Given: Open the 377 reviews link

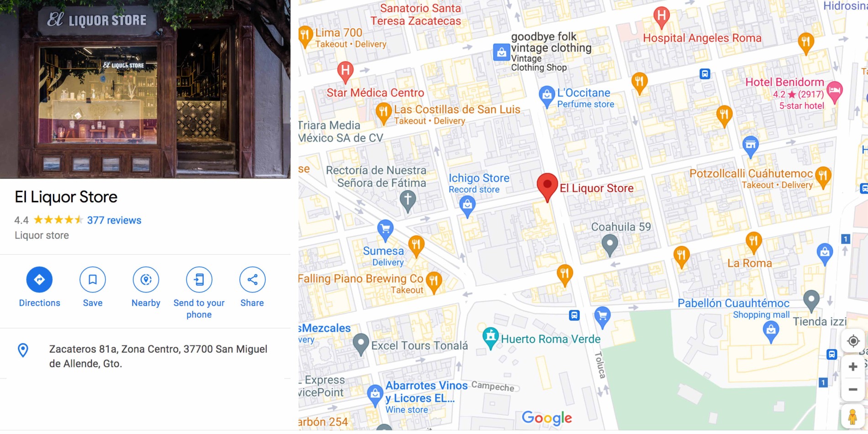Looking at the screenshot, I should coord(114,220).
